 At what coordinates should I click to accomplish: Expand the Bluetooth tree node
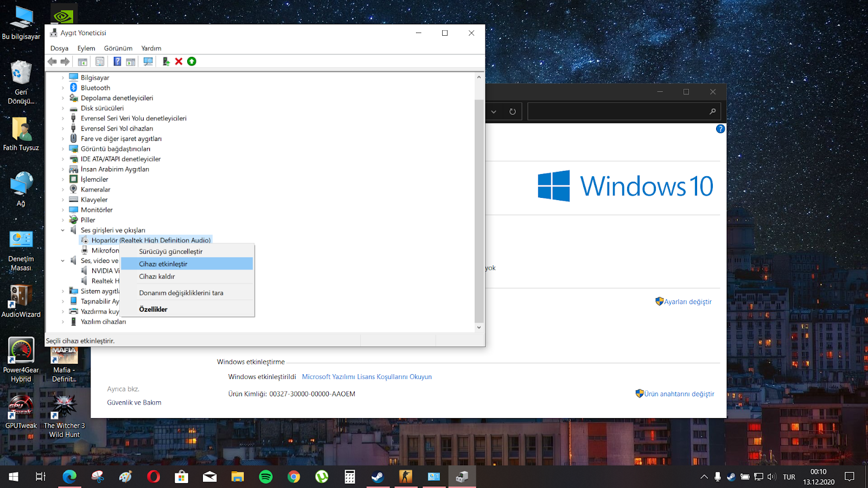click(63, 88)
